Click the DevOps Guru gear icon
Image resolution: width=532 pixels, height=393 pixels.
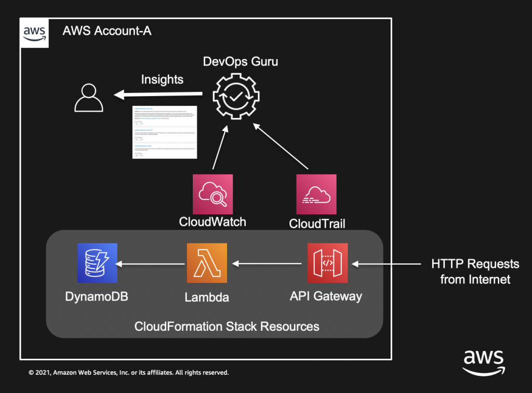[x=236, y=96]
